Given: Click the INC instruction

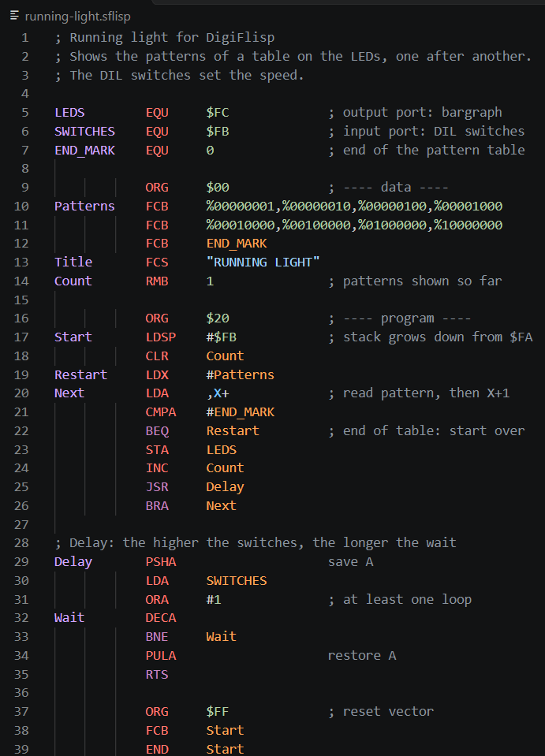Looking at the screenshot, I should click(x=157, y=467).
